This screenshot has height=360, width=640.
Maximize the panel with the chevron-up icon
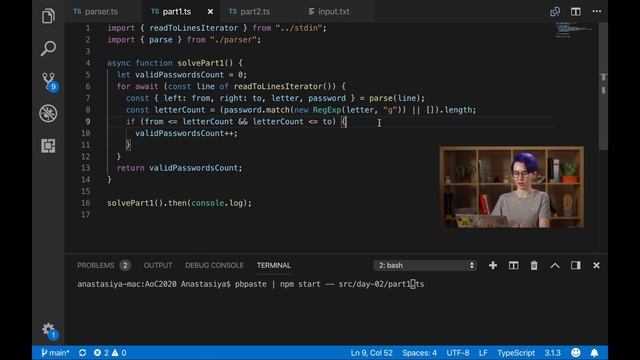(555, 265)
